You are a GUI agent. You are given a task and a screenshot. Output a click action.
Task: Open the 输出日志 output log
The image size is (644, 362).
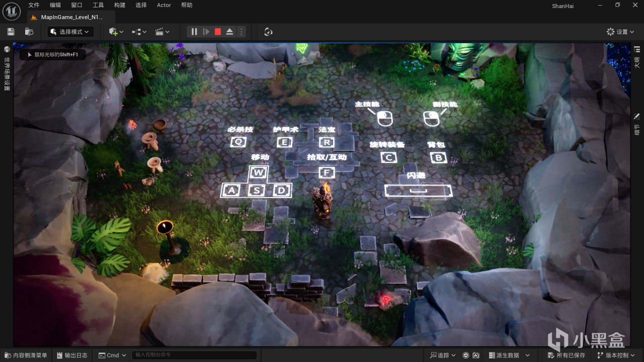(x=72, y=355)
